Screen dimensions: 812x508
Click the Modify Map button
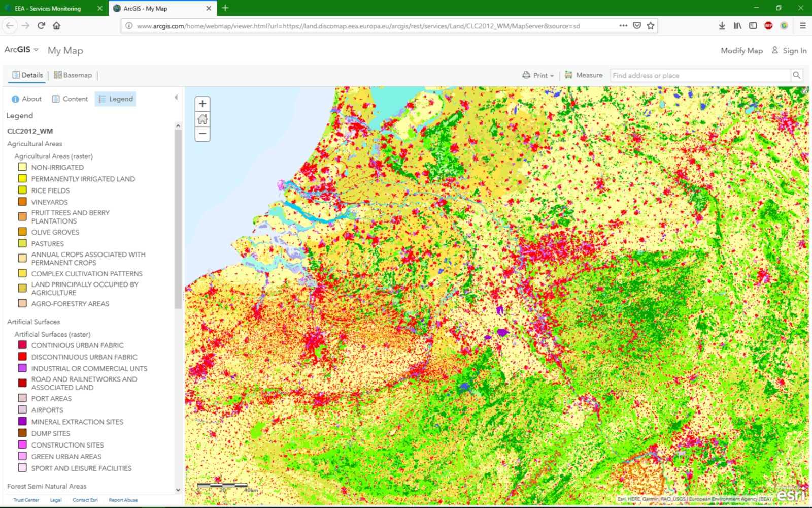[x=741, y=50]
